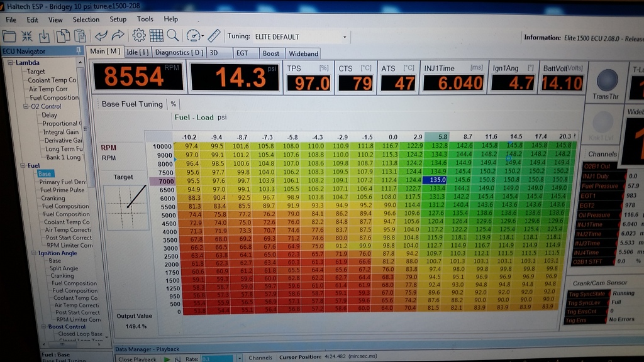Switch to the Diagnostics [ D ] tab

(x=179, y=53)
